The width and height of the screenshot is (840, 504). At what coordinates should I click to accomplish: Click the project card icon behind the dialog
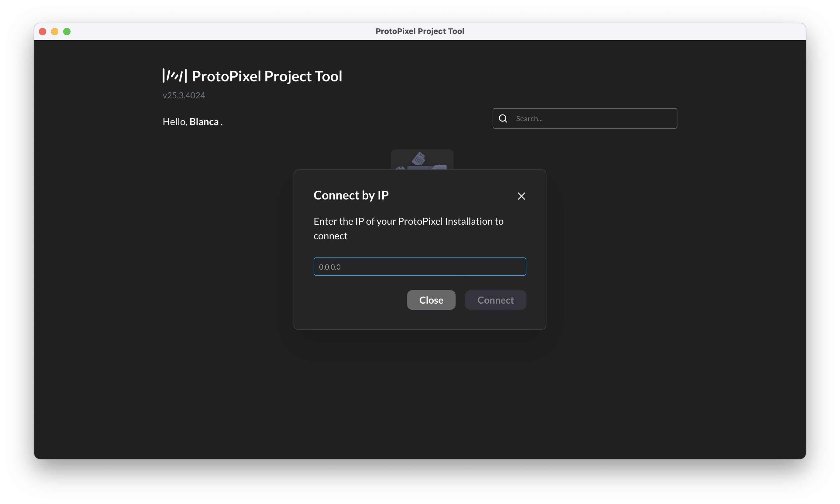pyautogui.click(x=422, y=160)
